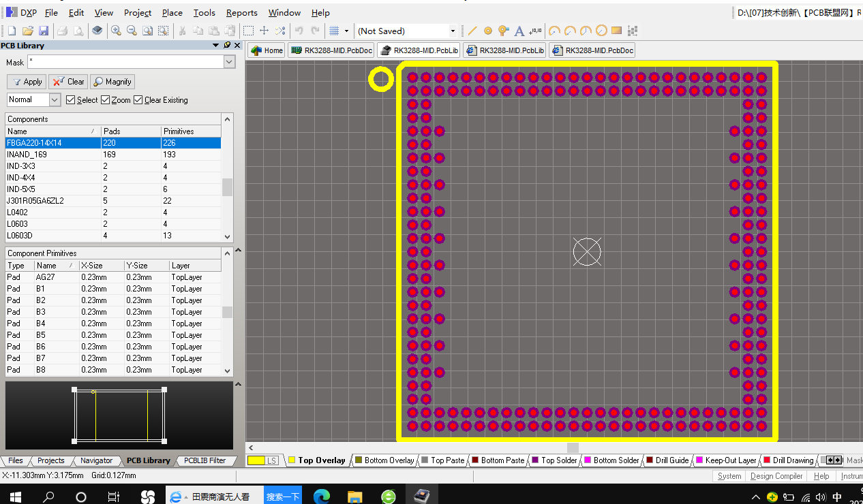Viewport: 863px width, 504px height.
Task: Open the grid dropdown arrow
Action: coord(346,31)
